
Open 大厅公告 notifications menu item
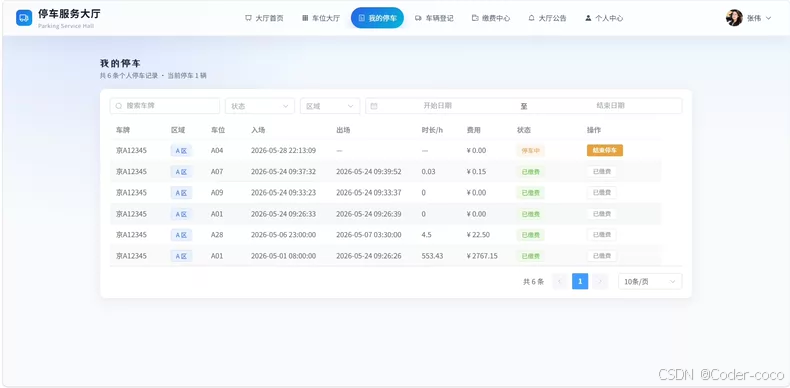[547, 18]
